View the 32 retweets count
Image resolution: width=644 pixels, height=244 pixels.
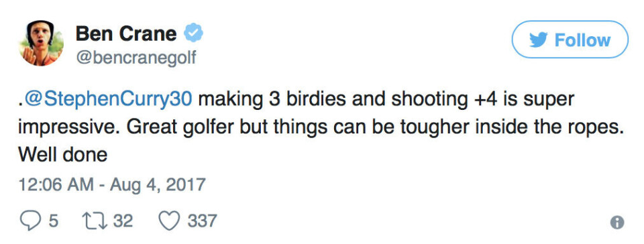[x=123, y=221]
